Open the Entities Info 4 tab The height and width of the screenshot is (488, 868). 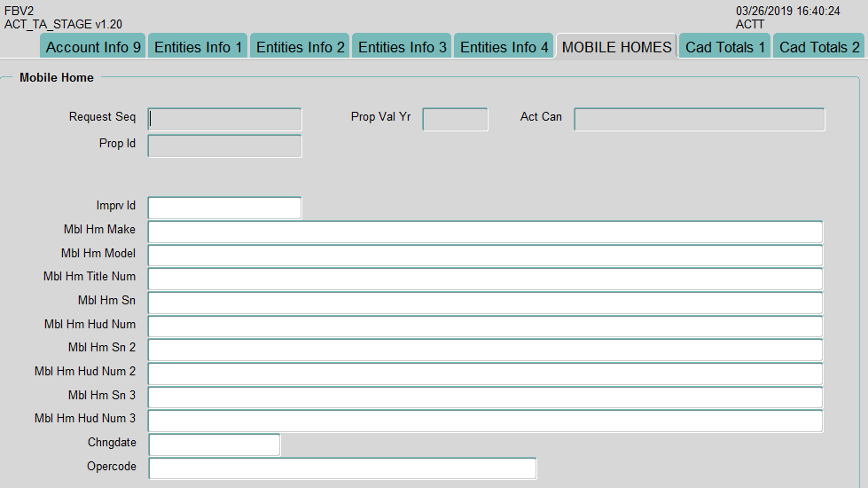point(504,47)
